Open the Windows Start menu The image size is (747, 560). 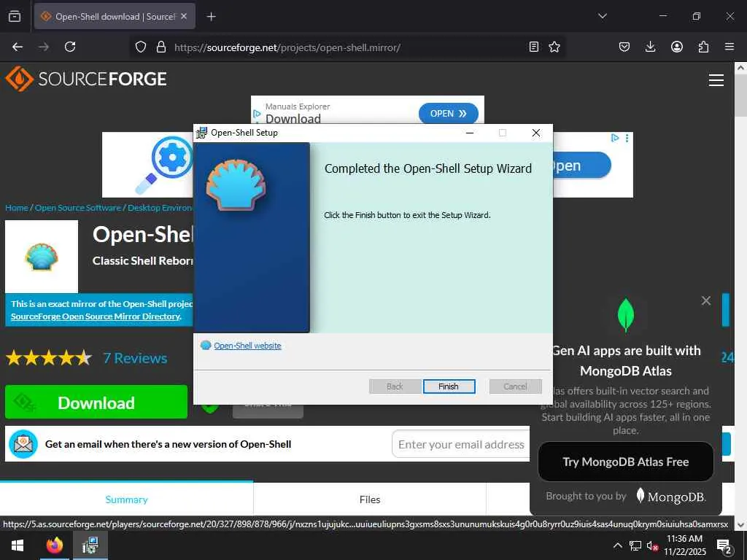pyautogui.click(x=18, y=545)
